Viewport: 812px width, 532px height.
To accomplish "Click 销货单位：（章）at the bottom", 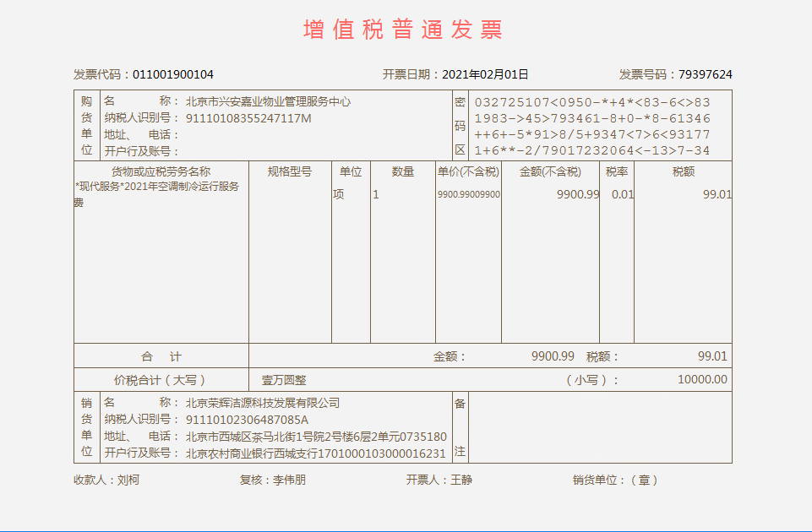I will click(x=615, y=480).
